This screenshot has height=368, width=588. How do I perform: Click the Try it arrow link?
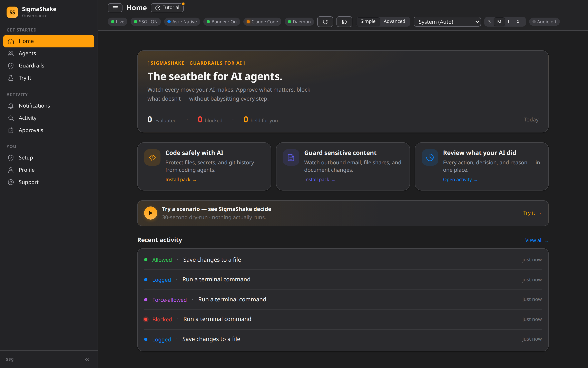pyautogui.click(x=532, y=213)
